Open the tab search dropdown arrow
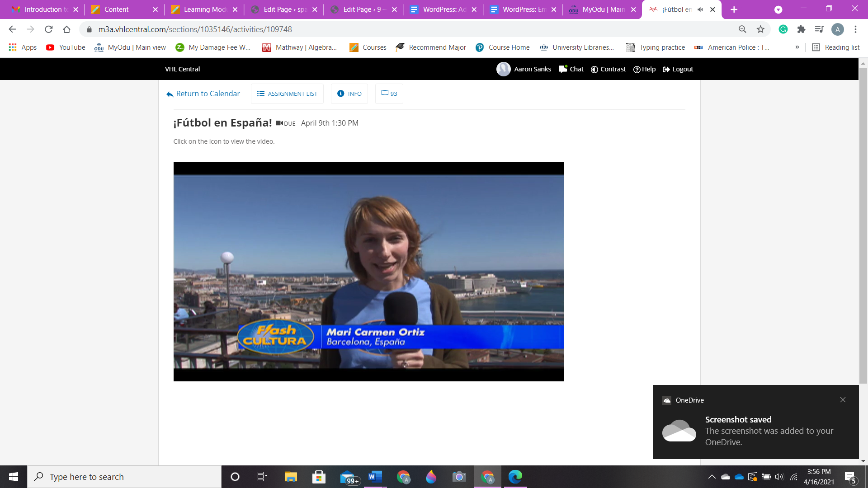The image size is (868, 488). pos(778,9)
